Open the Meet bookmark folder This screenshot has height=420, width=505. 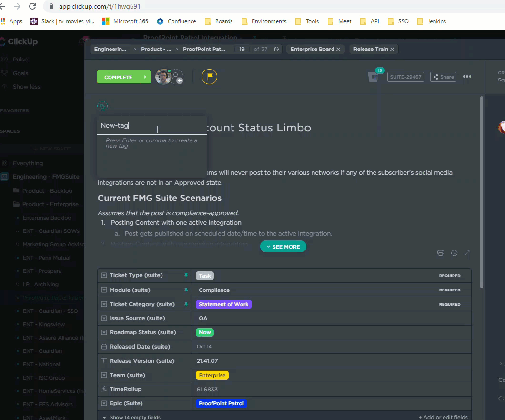pos(340,21)
